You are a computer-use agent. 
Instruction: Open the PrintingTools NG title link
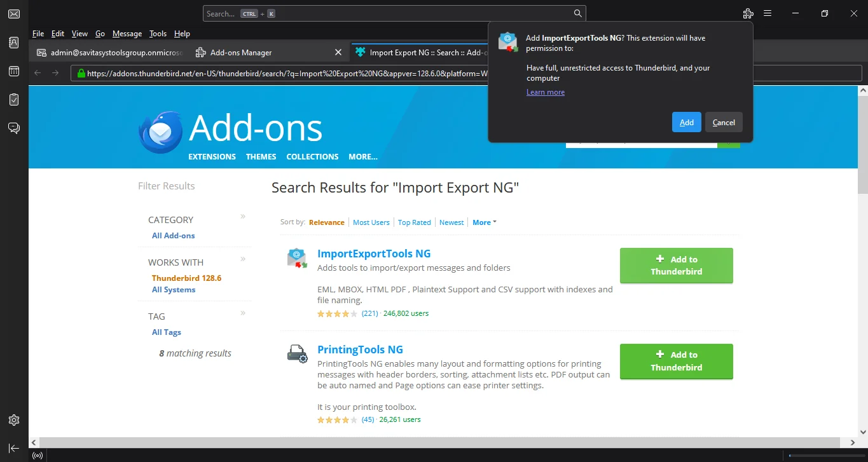click(x=360, y=350)
